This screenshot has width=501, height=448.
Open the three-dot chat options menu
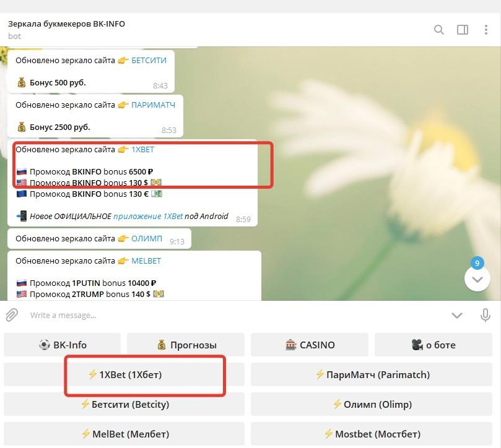[x=486, y=30]
